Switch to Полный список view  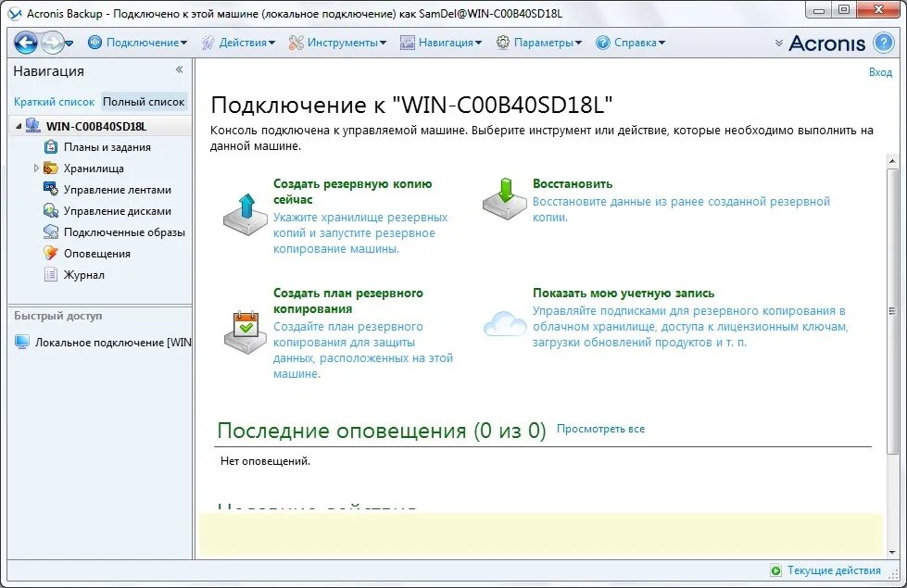click(144, 102)
